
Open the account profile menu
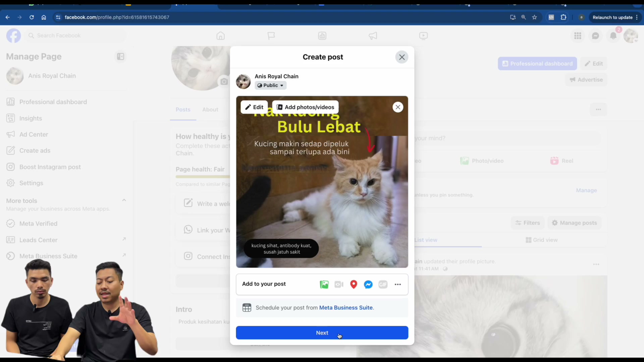click(631, 36)
